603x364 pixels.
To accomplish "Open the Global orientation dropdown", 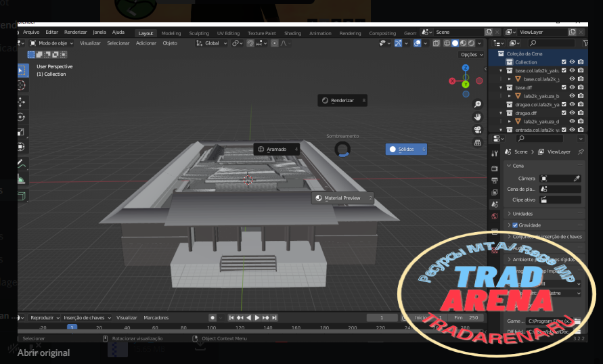I will pos(212,43).
